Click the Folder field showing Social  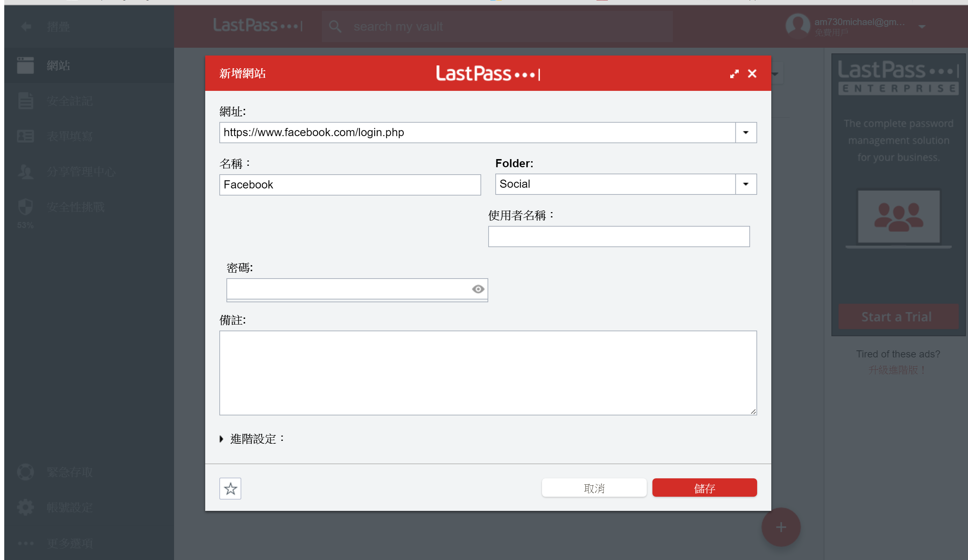(615, 184)
